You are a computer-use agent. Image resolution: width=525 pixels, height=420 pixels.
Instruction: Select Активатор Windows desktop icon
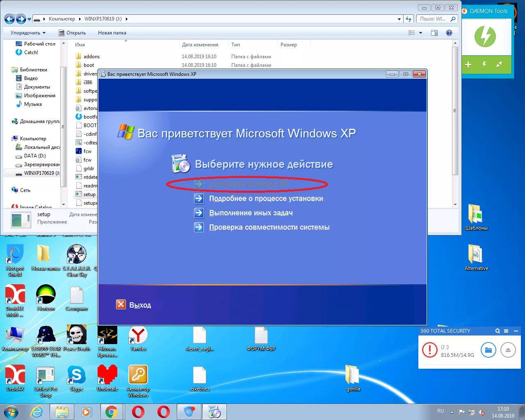pos(138,381)
